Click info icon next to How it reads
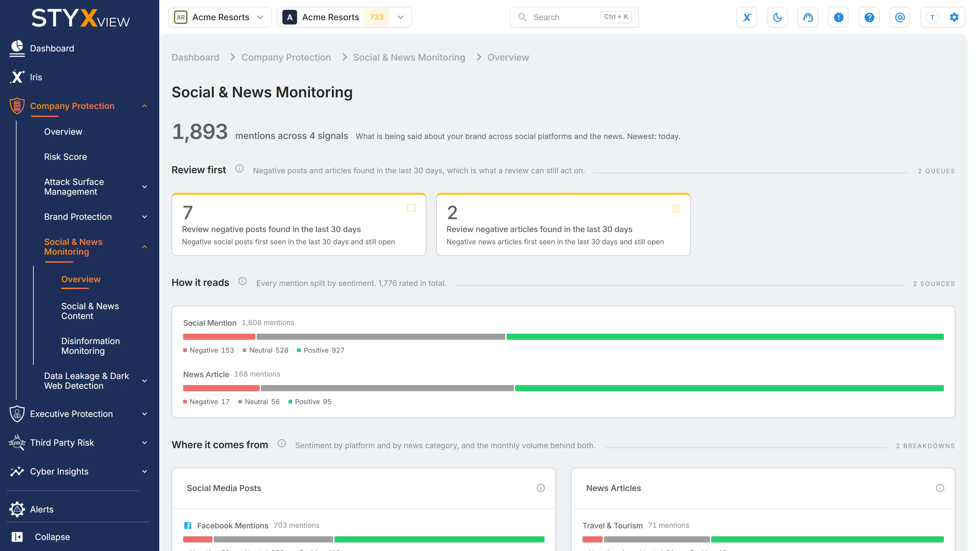The width and height of the screenshot is (980, 551). click(x=242, y=281)
